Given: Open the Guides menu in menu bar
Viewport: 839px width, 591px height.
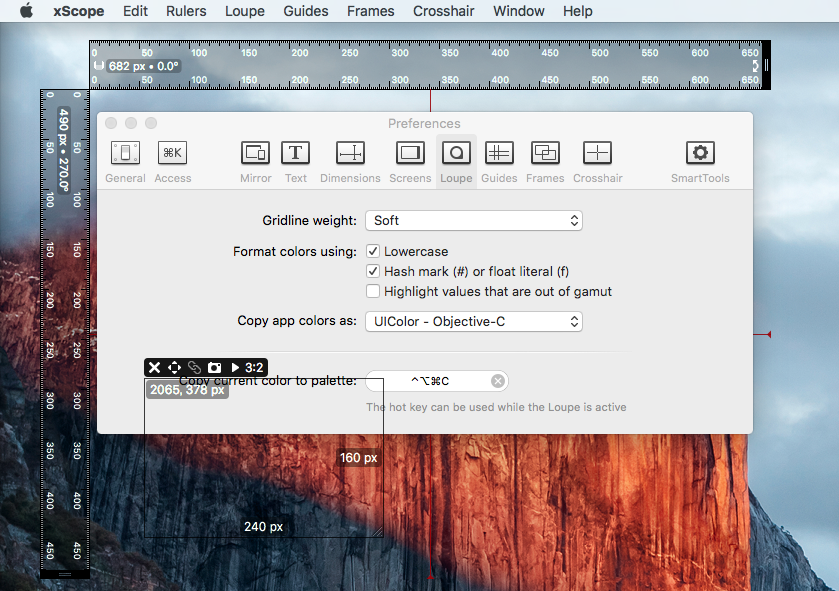Looking at the screenshot, I should (306, 11).
